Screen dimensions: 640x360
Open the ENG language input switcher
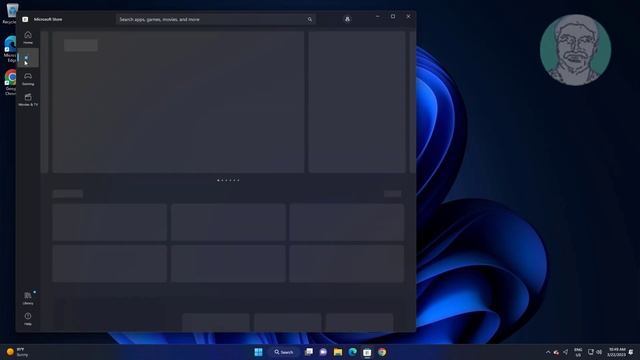pos(578,352)
